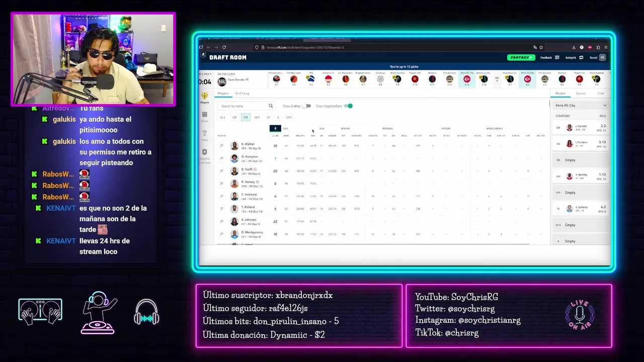Filter players by ALL positions
Viewport: 644px width, 362px height.
point(223,117)
